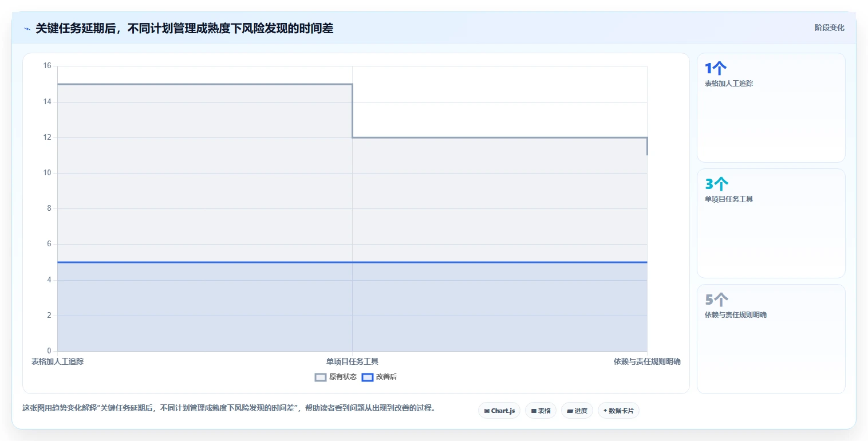The height and width of the screenshot is (441, 868).
Task: Click the y-axis value 10
Action: 47,173
